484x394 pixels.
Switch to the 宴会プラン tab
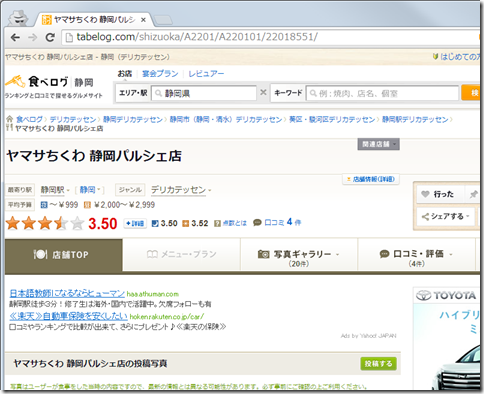[x=160, y=73]
